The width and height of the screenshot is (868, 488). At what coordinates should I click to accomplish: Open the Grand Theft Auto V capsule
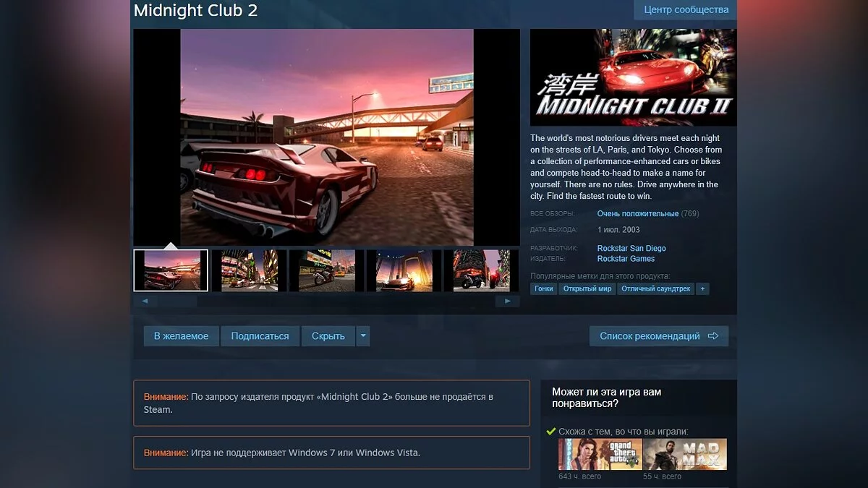tap(600, 454)
